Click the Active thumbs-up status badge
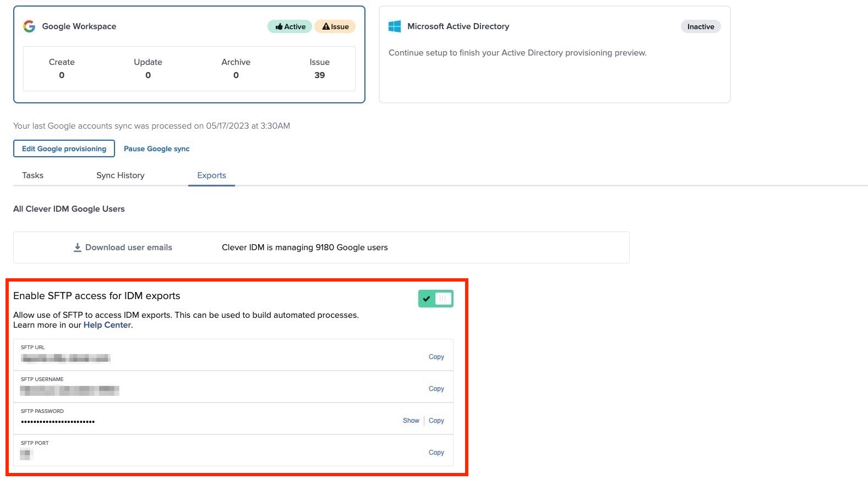Viewport: 868px width, 485px height. [x=290, y=26]
